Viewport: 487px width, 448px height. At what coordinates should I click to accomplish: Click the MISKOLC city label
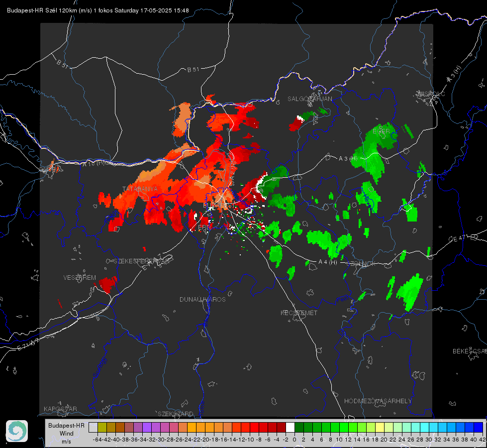pyautogui.click(x=431, y=94)
